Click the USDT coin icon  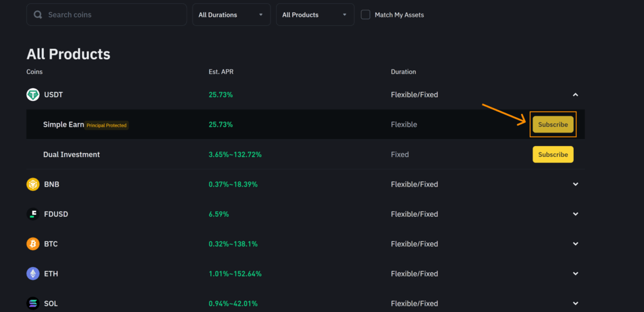coord(33,95)
